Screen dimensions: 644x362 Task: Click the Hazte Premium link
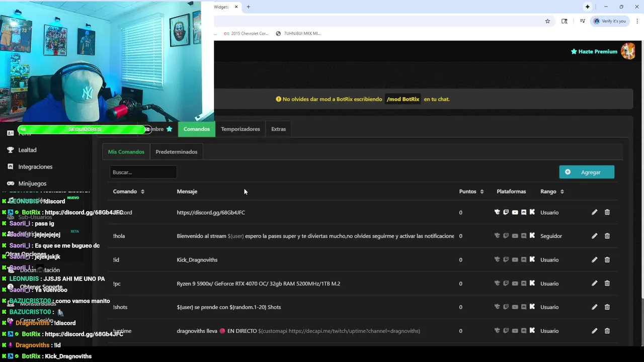(594, 51)
